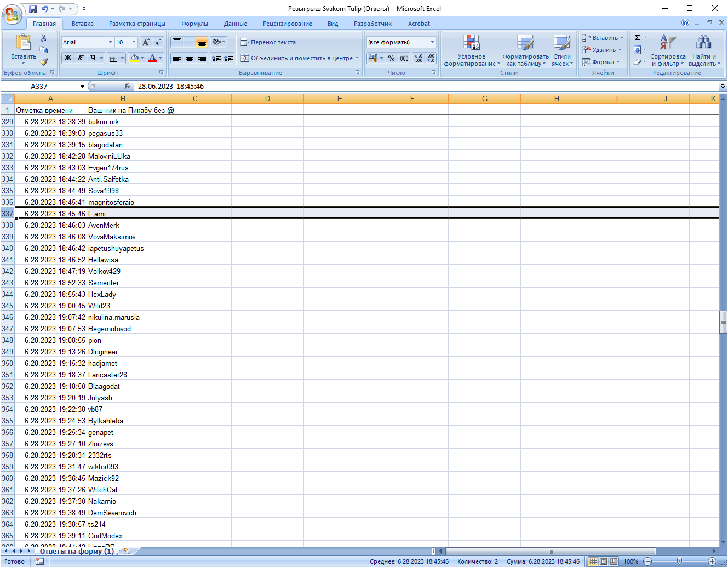The height and width of the screenshot is (568, 728).
Task: Switch to the Данные ribbon tab
Action: point(236,24)
